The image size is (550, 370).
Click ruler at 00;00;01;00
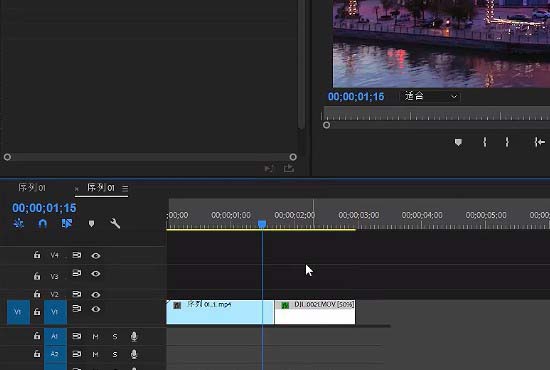pos(231,215)
